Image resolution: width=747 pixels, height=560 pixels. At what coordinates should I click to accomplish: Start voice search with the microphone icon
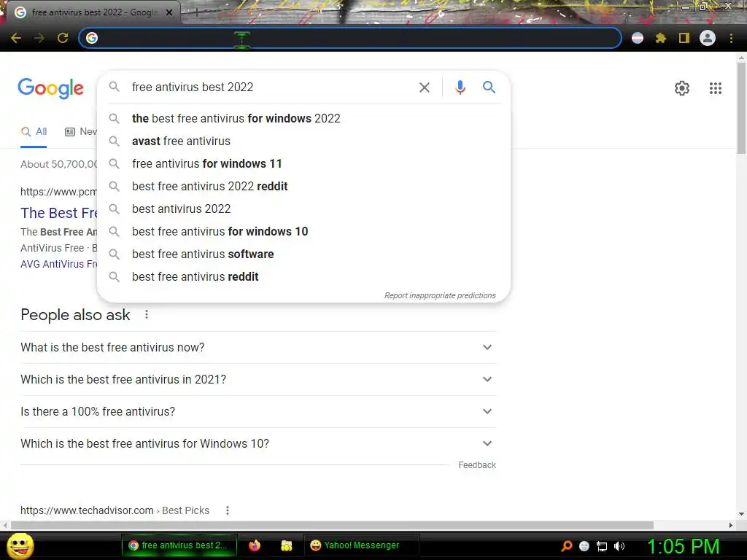pyautogui.click(x=460, y=87)
